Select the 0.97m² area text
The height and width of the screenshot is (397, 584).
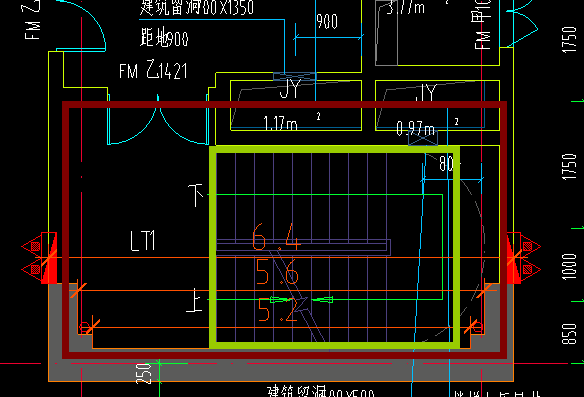(427, 127)
